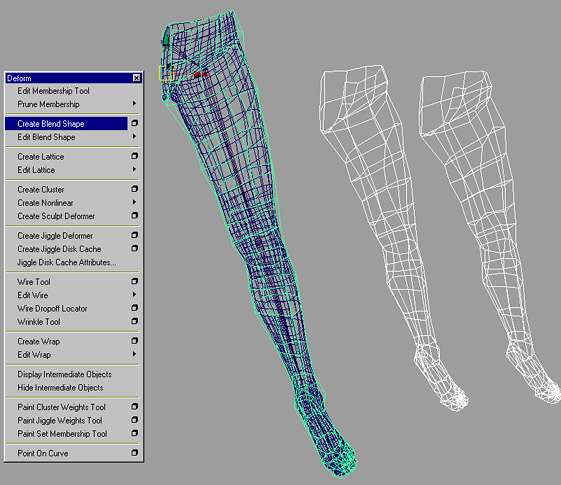Close the Deform tear-off menu
The image size is (561, 485).
point(136,78)
